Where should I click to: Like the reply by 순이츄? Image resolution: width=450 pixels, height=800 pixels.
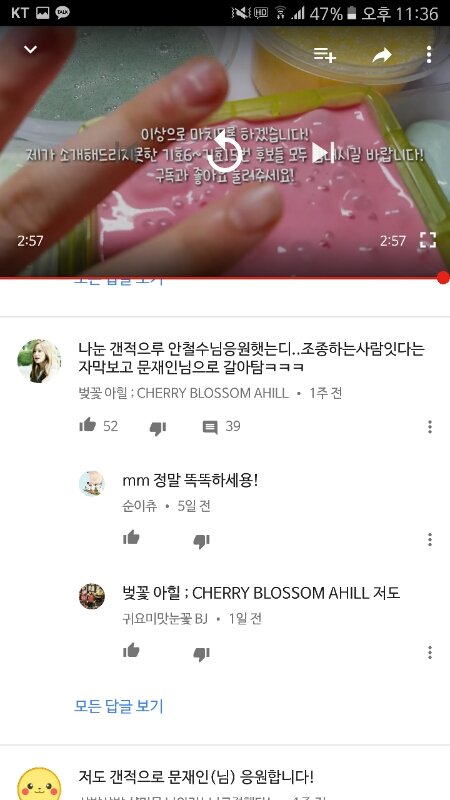tap(131, 537)
